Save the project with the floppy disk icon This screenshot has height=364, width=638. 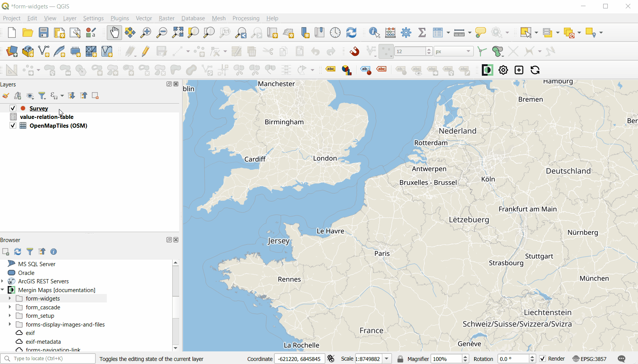click(x=44, y=33)
